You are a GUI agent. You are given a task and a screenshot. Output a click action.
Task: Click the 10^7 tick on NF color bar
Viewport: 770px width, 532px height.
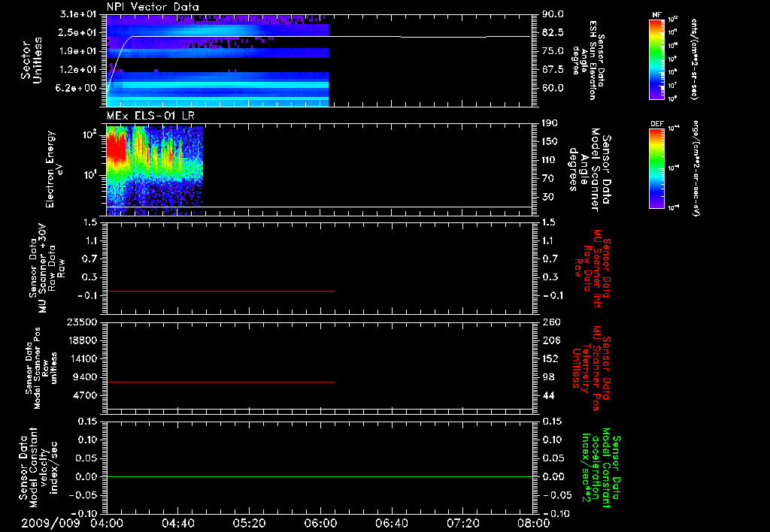pos(673,86)
